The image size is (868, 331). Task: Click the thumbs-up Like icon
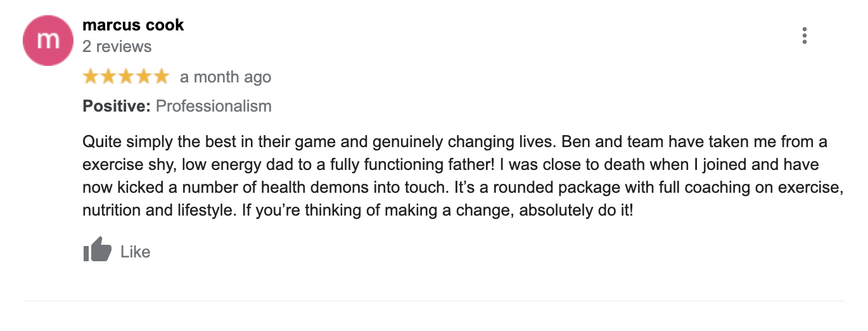(97, 250)
